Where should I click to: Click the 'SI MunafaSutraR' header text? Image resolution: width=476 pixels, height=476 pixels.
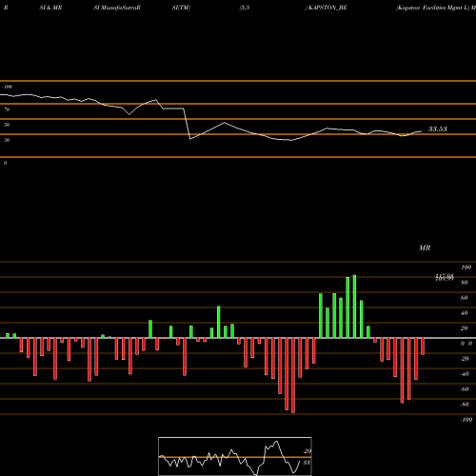pyautogui.click(x=117, y=8)
